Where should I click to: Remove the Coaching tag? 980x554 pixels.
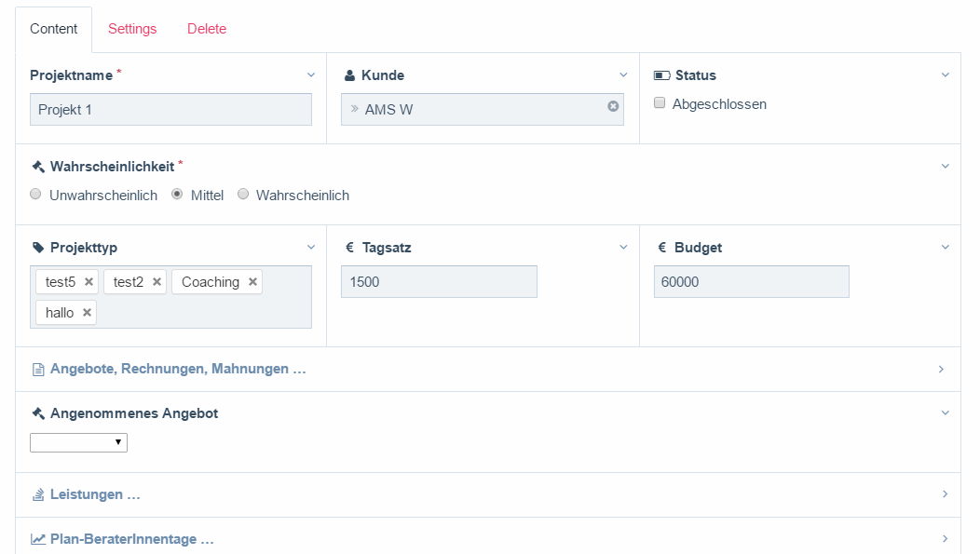tap(252, 282)
